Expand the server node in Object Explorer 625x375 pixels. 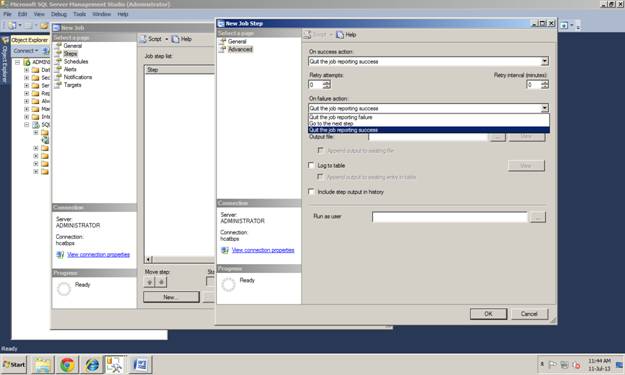pos(18,62)
